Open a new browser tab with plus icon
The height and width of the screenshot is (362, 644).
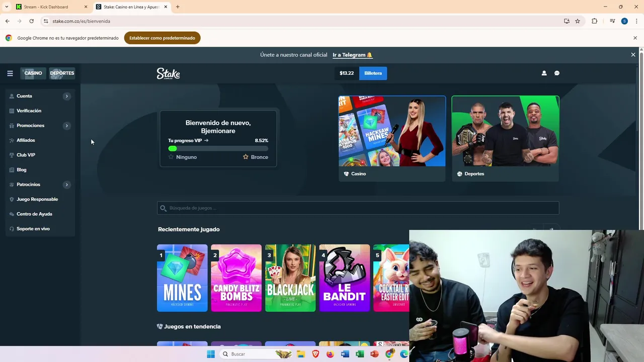[x=178, y=7]
